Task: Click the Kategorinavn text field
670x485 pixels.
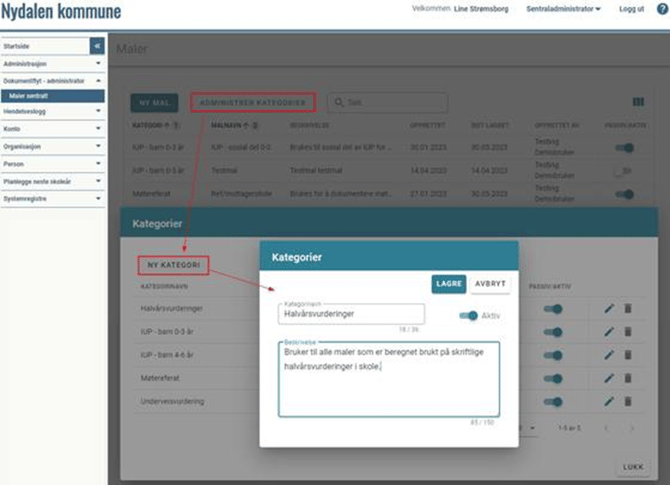Action: click(x=350, y=314)
